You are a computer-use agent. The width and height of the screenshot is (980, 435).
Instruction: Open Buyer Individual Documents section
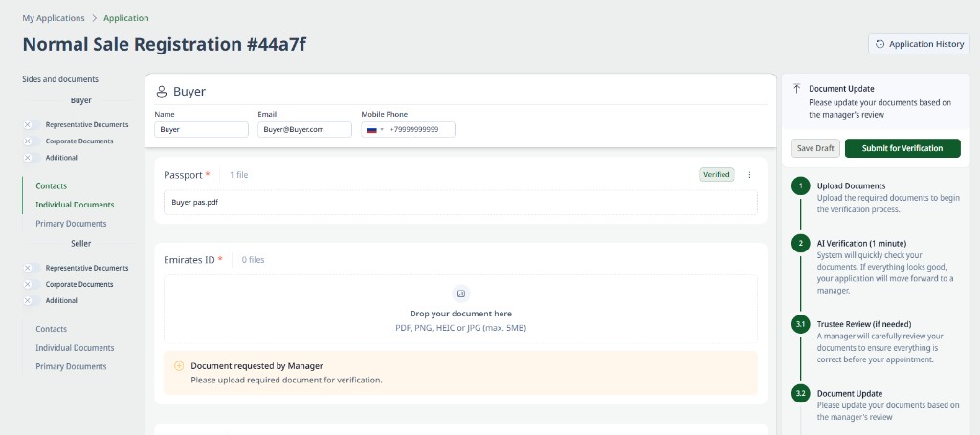tap(75, 205)
